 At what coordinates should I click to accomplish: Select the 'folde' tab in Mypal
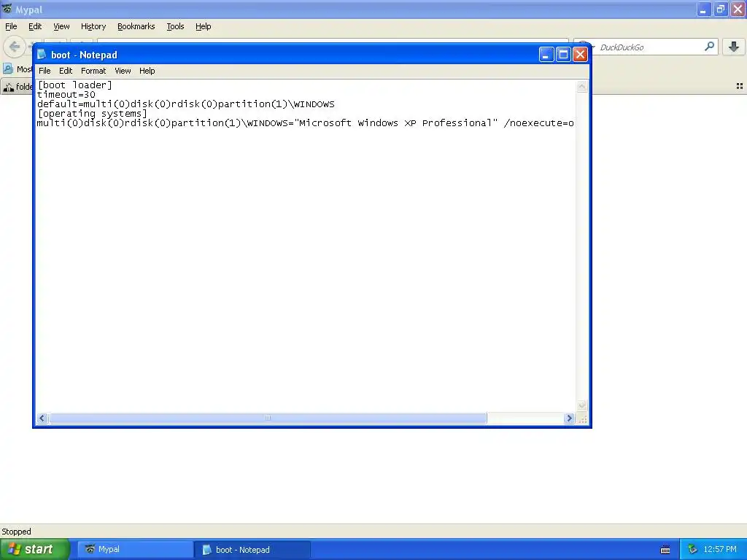tap(18, 87)
